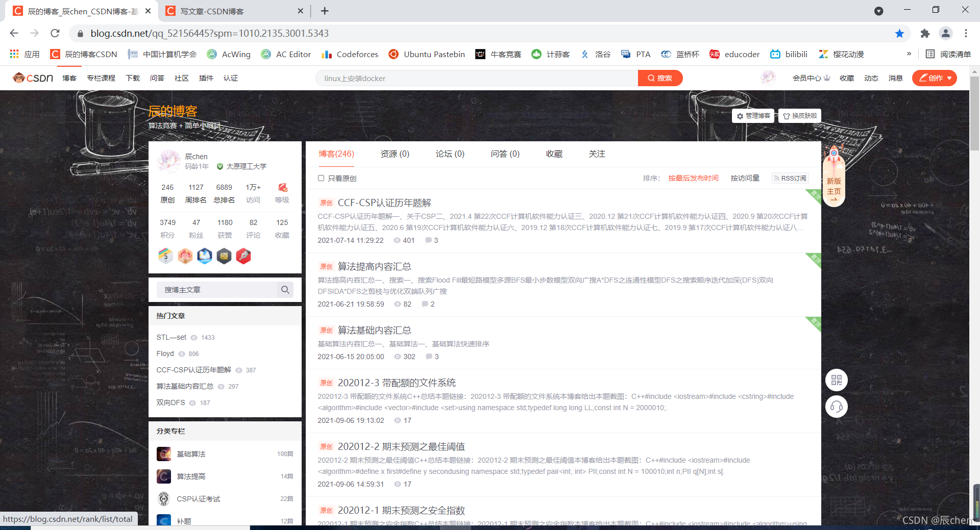Image resolution: width=980 pixels, height=530 pixels.
Task: Click 搜博主文章 input field
Action: 217,290
